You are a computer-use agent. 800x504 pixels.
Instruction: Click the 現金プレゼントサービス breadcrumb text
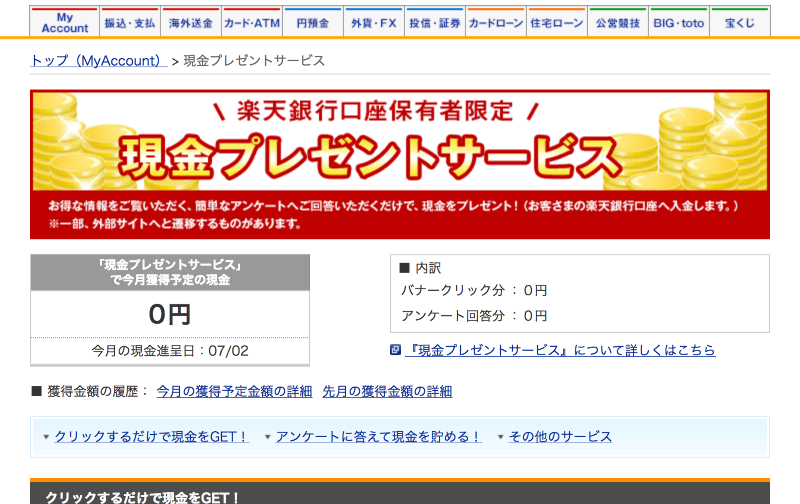tap(254, 61)
